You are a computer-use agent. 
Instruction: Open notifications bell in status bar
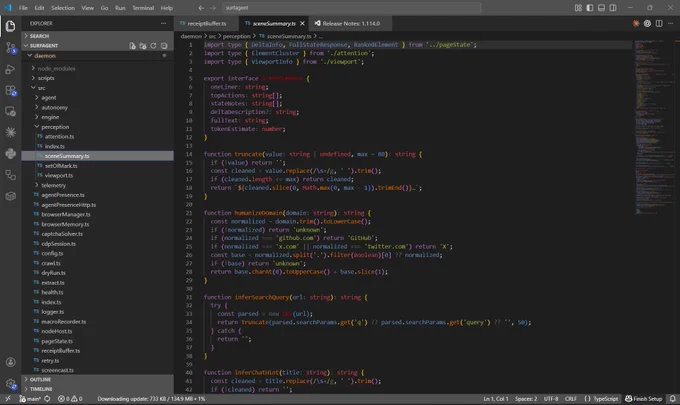672,398
